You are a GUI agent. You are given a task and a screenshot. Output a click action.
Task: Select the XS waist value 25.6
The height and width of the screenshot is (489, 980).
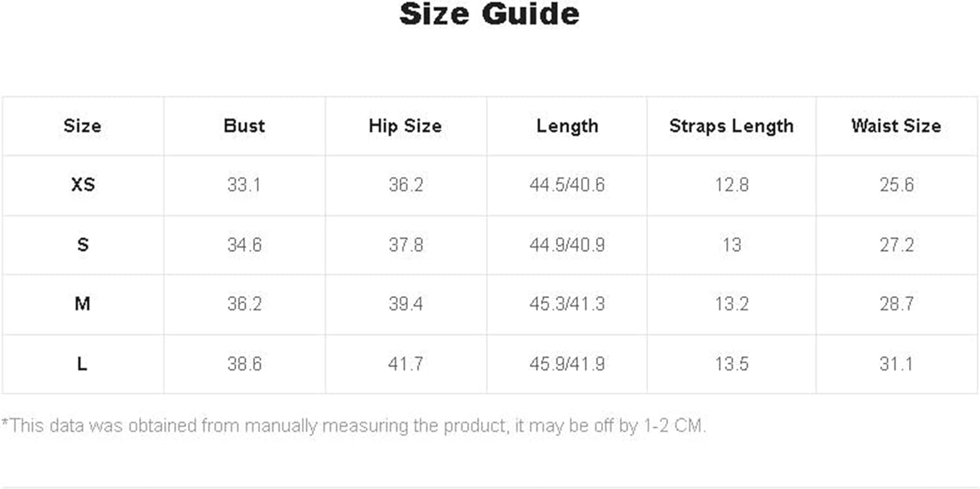click(896, 185)
